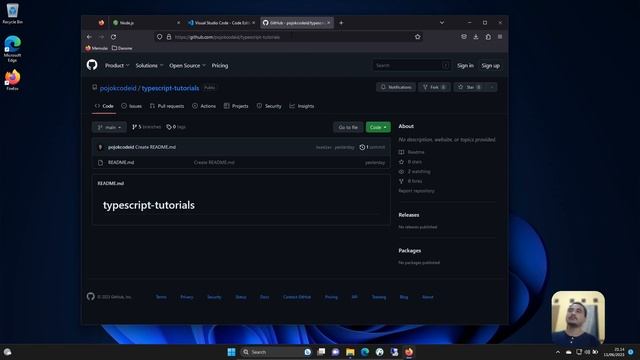Screen dimensions: 640x360
Task: Open typescript-tutorials repository name link
Action: point(170,88)
